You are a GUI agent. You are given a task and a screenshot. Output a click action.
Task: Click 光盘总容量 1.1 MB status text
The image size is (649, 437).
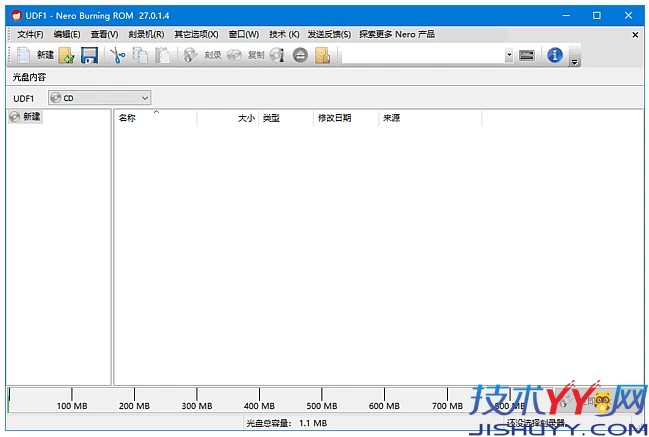coord(287,423)
